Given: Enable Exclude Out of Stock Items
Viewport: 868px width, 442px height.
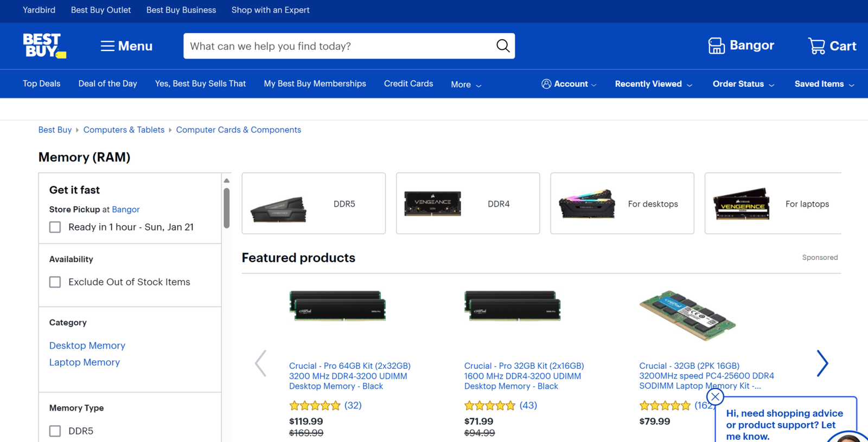Looking at the screenshot, I should tap(55, 282).
